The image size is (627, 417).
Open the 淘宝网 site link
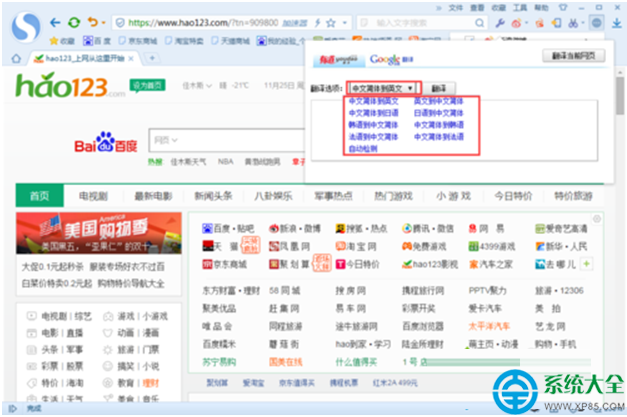click(x=356, y=246)
